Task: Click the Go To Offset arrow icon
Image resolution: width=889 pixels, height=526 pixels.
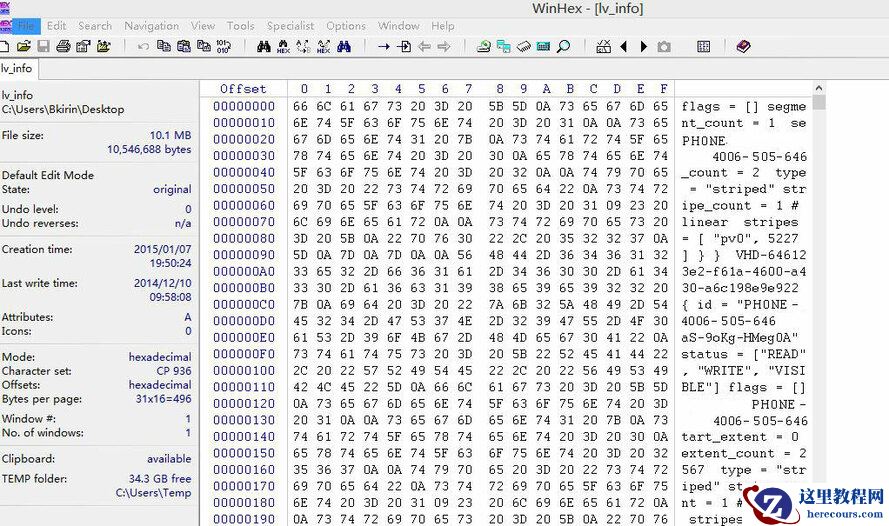Action: 384,46
